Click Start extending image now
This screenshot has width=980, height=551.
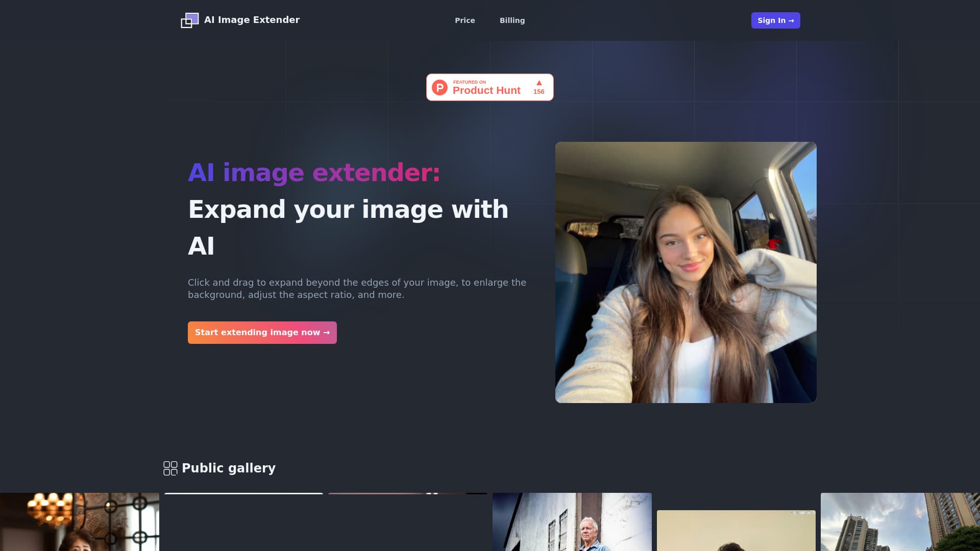262,332
